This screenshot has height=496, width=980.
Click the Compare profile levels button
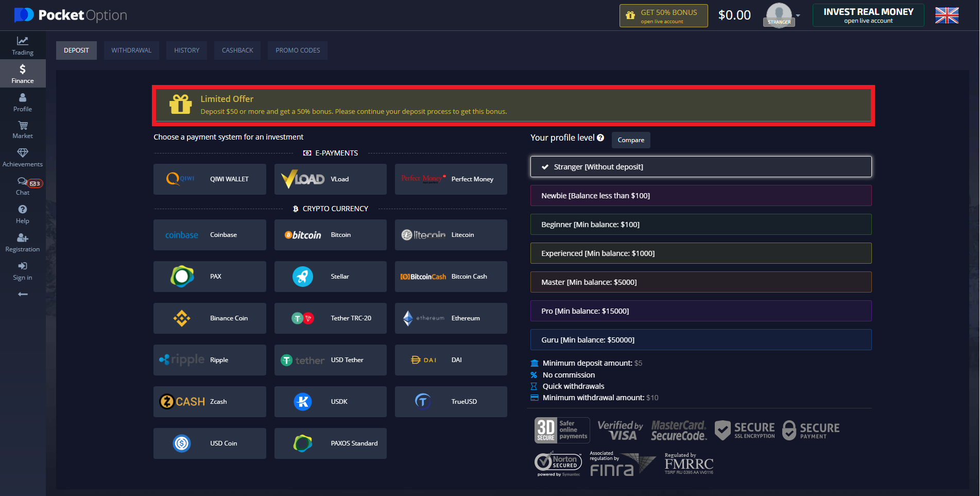click(631, 140)
